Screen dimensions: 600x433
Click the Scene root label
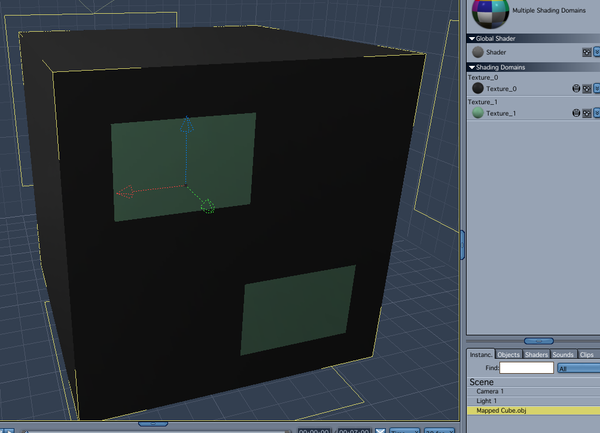click(x=481, y=382)
